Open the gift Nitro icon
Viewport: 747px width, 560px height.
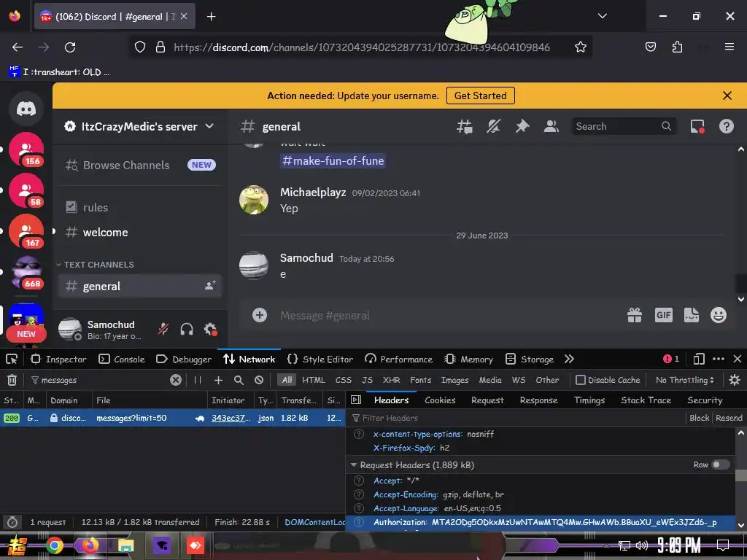coord(635,315)
